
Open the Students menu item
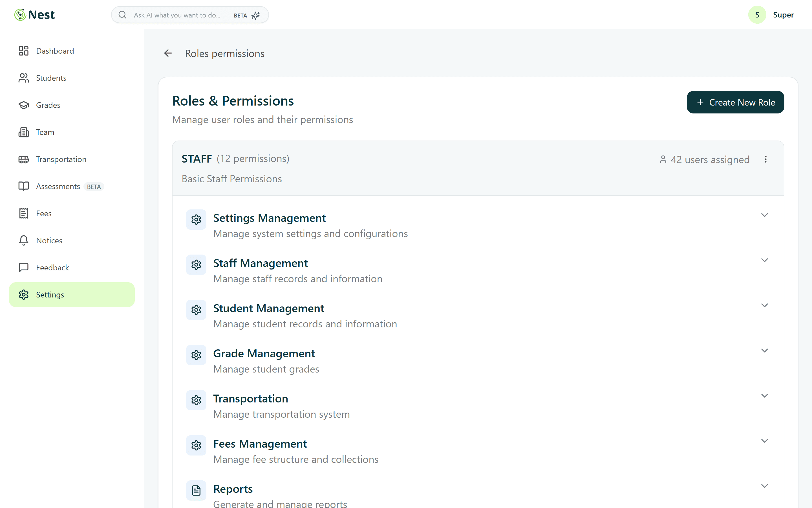(x=72, y=78)
